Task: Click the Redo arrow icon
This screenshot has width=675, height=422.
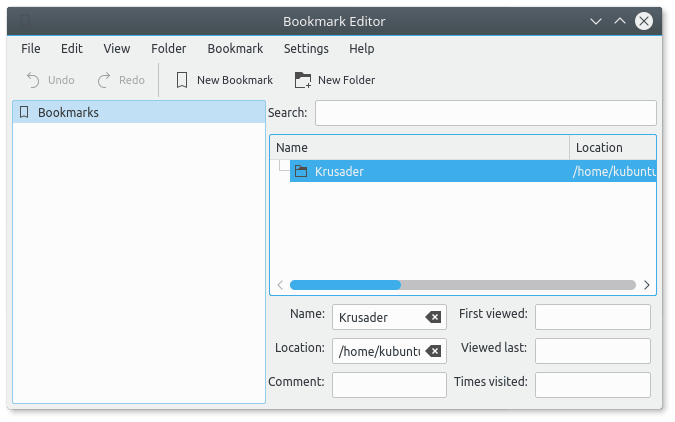Action: pos(104,80)
